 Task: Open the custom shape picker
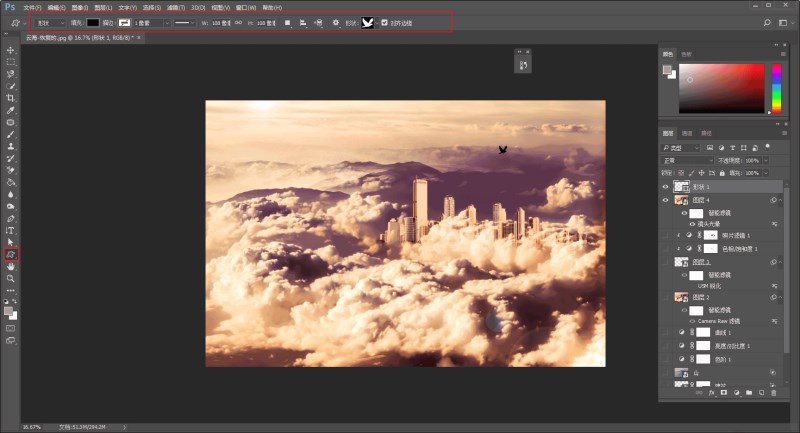pos(368,22)
